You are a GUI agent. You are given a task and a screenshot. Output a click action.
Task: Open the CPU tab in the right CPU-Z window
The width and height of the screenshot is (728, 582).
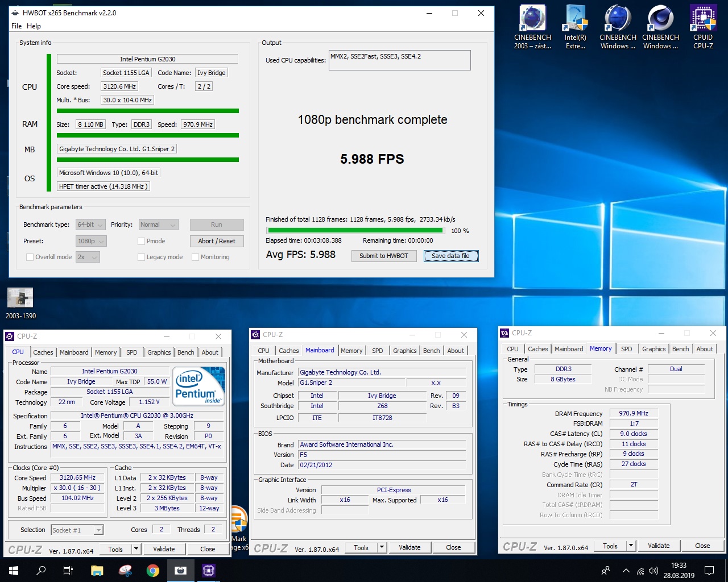click(x=512, y=349)
